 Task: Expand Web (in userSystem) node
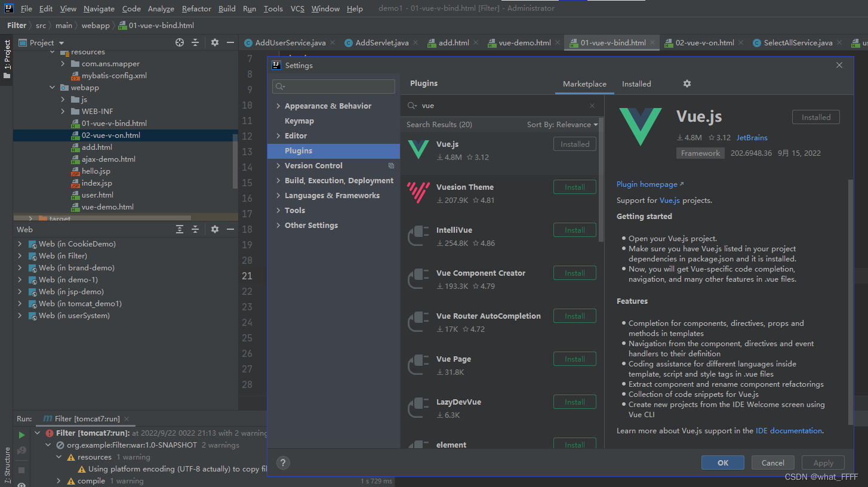coord(20,316)
